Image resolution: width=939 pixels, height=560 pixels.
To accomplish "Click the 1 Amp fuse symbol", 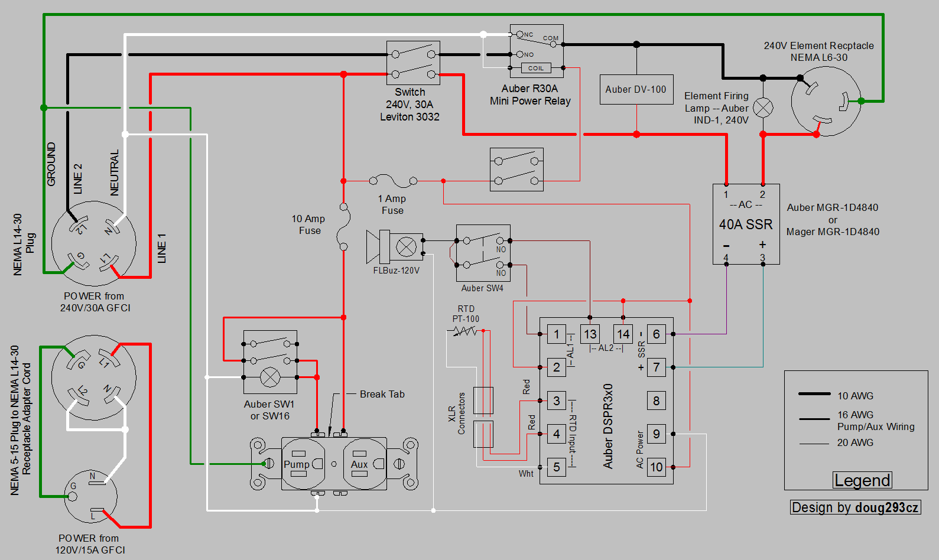I will coord(393,180).
